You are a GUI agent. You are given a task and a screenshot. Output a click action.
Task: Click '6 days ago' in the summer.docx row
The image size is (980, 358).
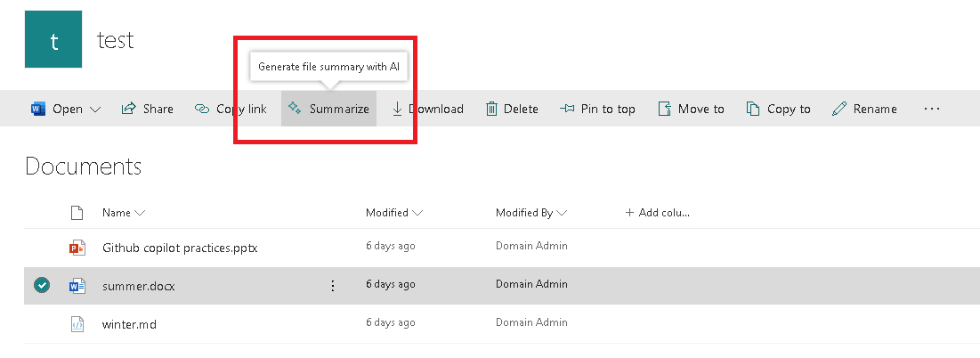(391, 284)
